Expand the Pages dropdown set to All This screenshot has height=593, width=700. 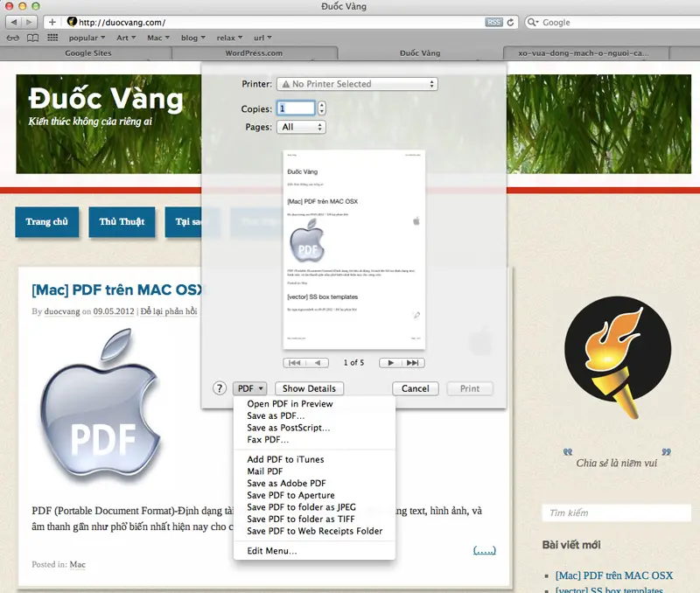[300, 127]
